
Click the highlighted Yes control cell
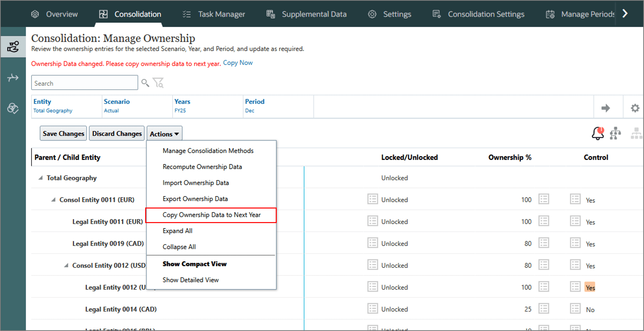(590, 287)
